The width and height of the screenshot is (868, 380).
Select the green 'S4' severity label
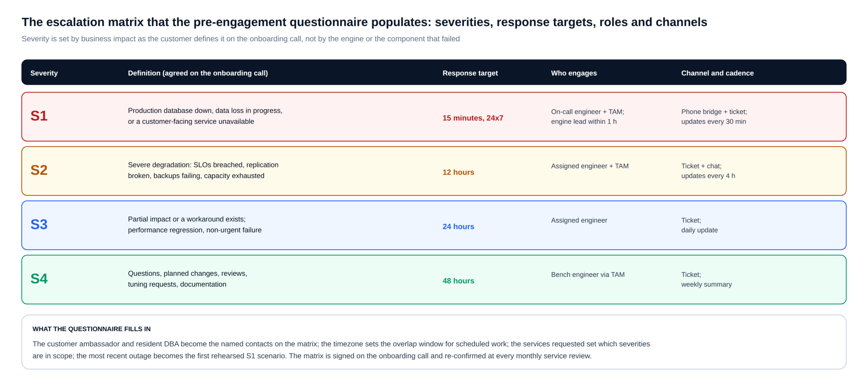point(39,279)
